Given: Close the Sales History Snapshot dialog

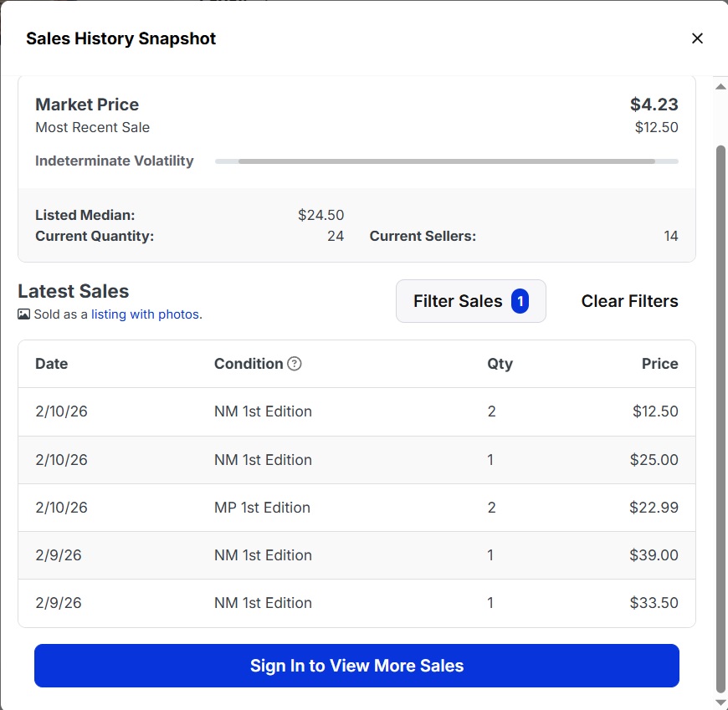Looking at the screenshot, I should pos(697,38).
